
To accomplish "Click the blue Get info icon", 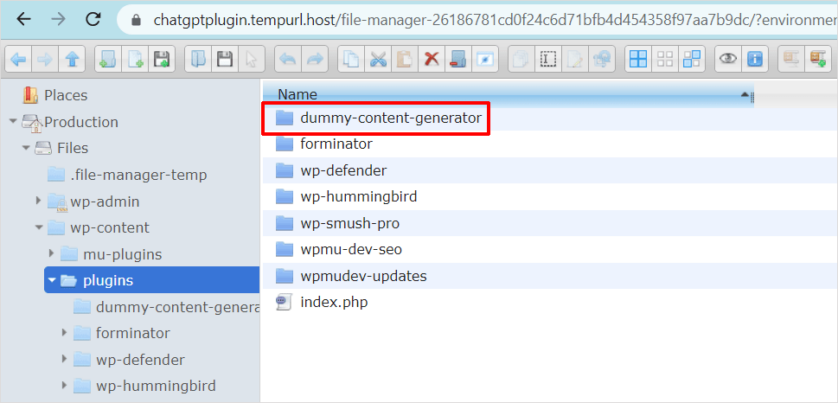I will tap(755, 59).
